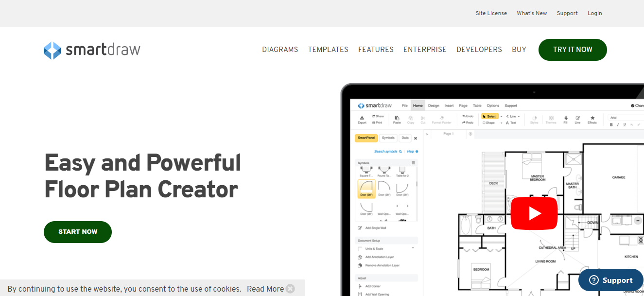
Task: Click the Paste icon in the ribbon
Action: coord(397,120)
